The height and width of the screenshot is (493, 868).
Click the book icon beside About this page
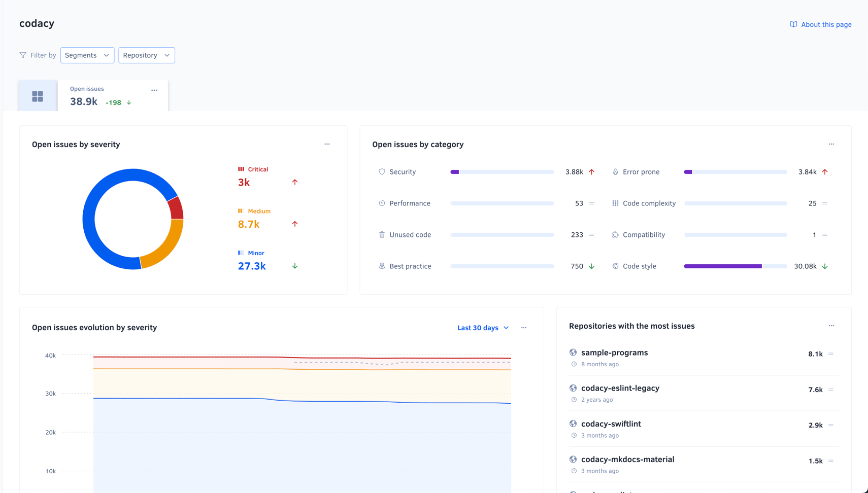[793, 24]
